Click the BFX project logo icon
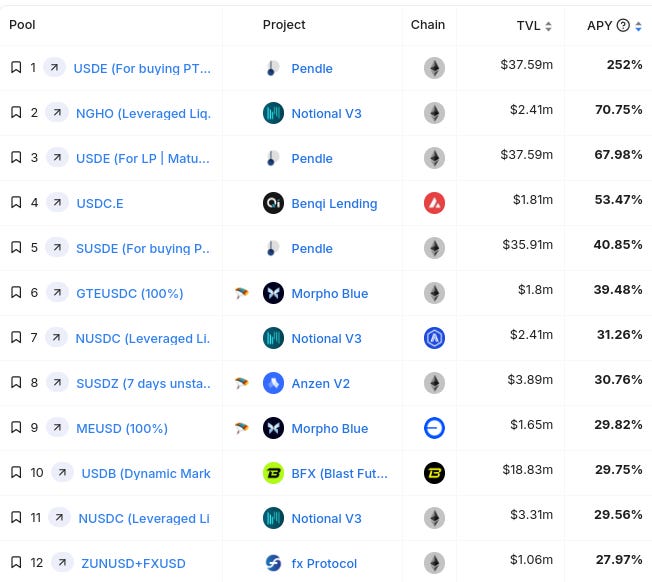 click(273, 473)
